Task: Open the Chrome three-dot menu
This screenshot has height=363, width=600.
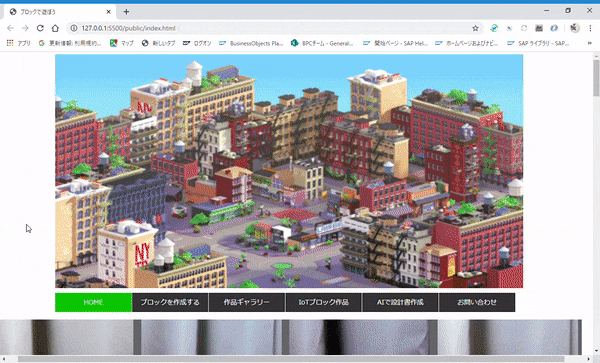Action: (x=590, y=28)
